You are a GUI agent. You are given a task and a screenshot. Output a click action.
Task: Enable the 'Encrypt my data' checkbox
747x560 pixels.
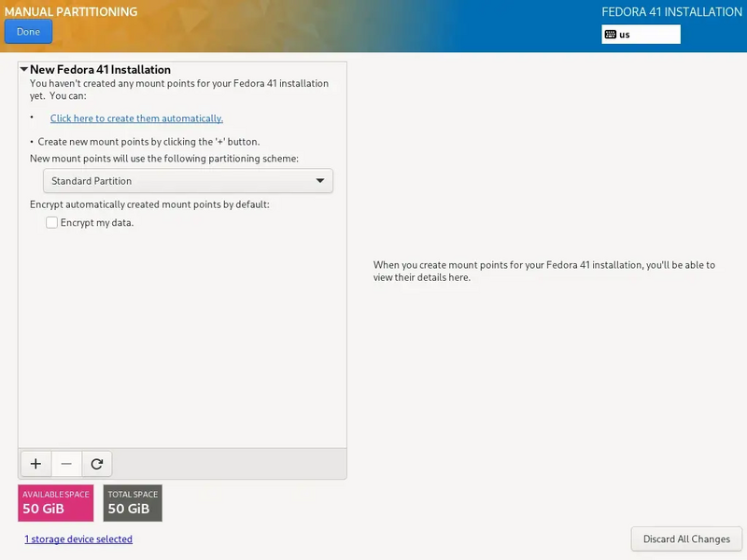coord(51,222)
